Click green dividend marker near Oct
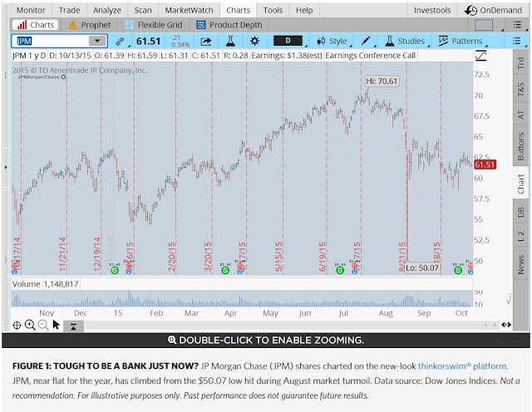The width and height of the screenshot is (532, 412). coord(458,270)
